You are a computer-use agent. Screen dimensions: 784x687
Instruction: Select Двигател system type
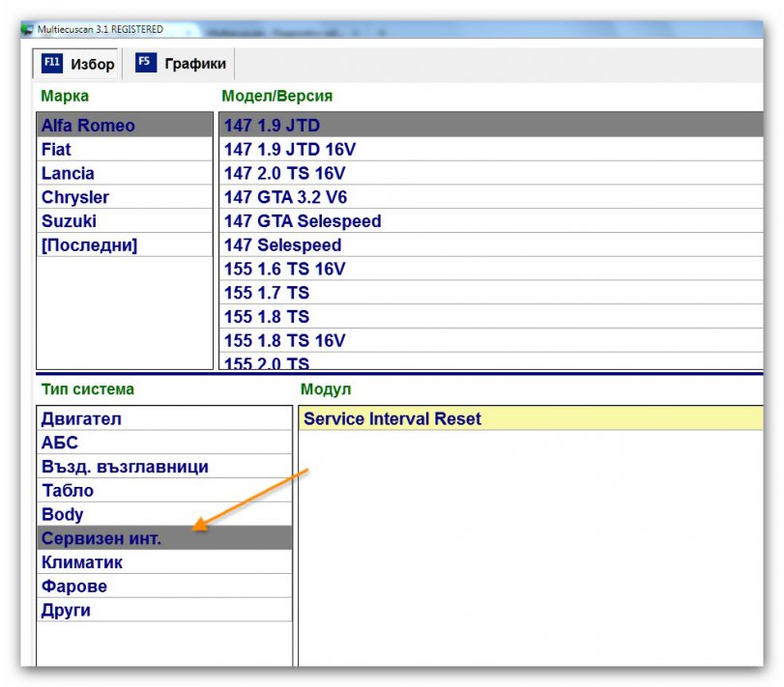point(82,419)
